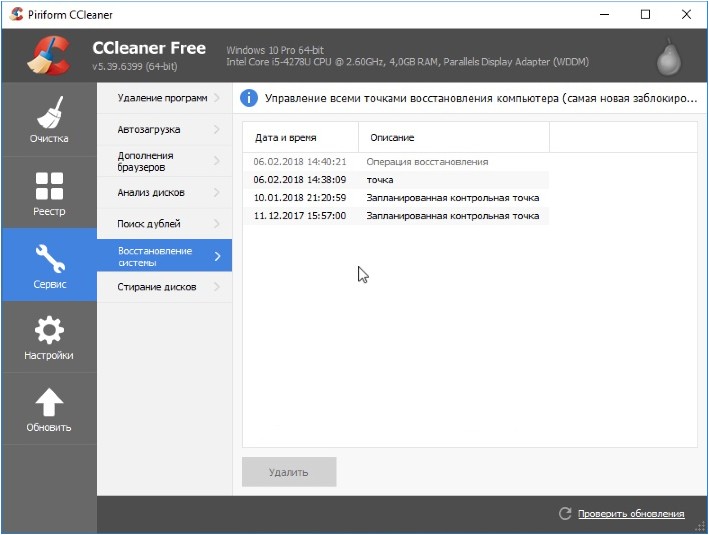Click chevron next to Восстановление системы
Viewport: 709px width, 535px height.
click(217, 256)
